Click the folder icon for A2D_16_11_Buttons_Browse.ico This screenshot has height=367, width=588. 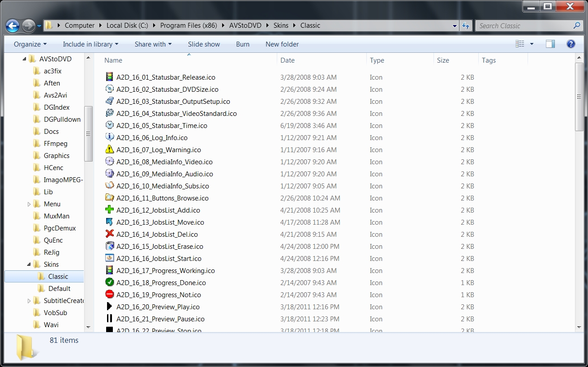109,198
